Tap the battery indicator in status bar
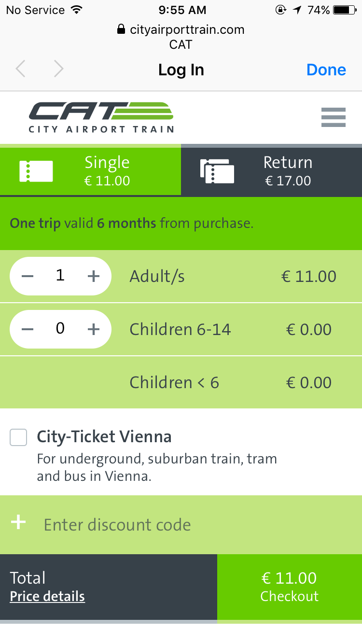The width and height of the screenshot is (362, 644). (x=344, y=10)
